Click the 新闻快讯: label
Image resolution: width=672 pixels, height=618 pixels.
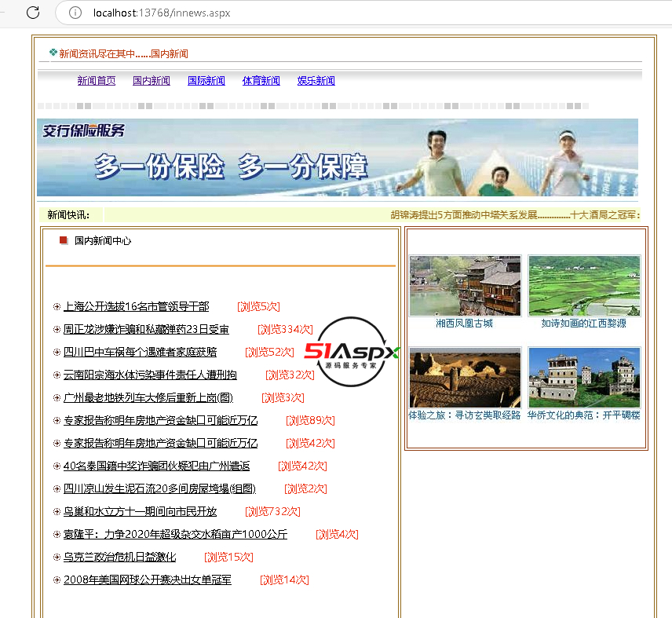click(68, 215)
